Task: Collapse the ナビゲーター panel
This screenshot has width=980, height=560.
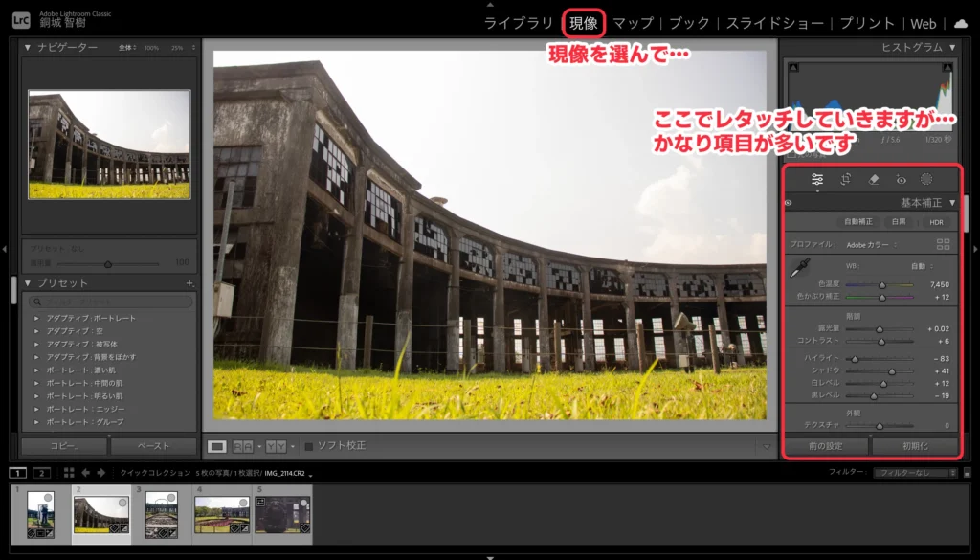Action: [x=28, y=47]
